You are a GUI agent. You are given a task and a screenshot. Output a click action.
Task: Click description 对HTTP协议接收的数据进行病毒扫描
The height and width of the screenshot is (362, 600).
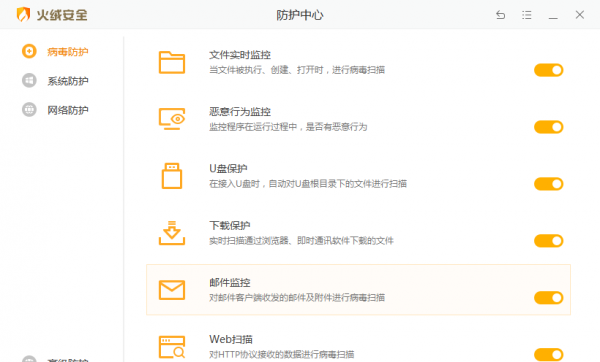282,355
